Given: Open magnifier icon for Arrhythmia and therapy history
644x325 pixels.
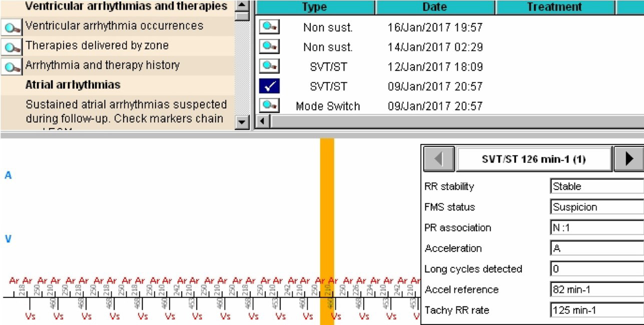Looking at the screenshot, I should pos(11,66).
